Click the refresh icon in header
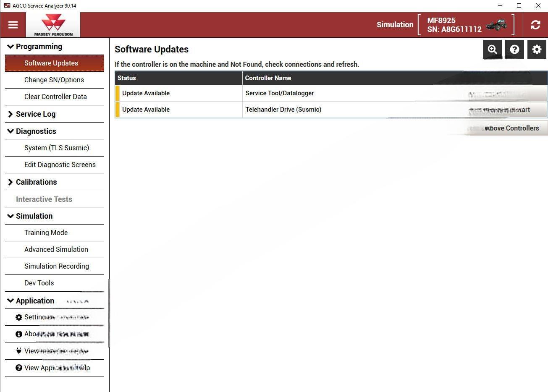The width and height of the screenshot is (548, 392). (x=535, y=25)
